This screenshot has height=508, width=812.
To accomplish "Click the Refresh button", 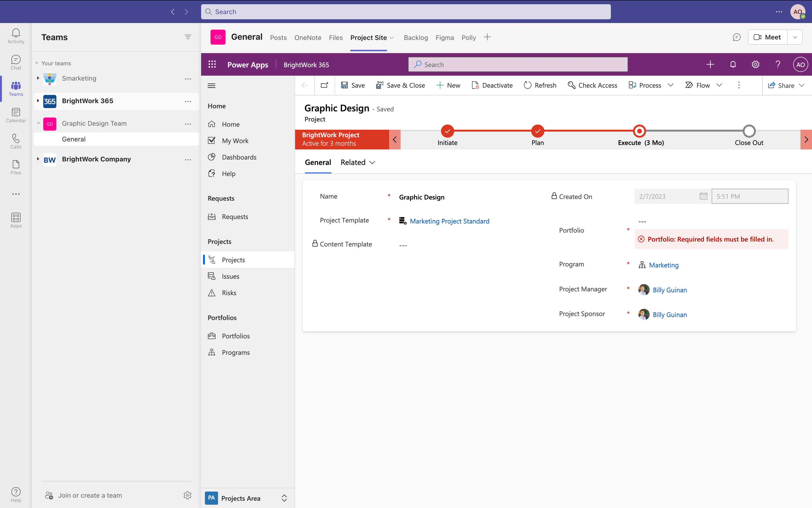I will point(540,85).
